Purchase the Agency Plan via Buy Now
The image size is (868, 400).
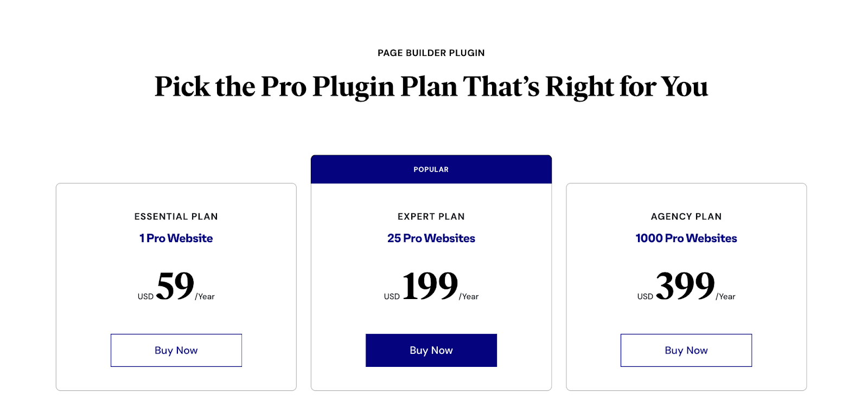(x=686, y=350)
